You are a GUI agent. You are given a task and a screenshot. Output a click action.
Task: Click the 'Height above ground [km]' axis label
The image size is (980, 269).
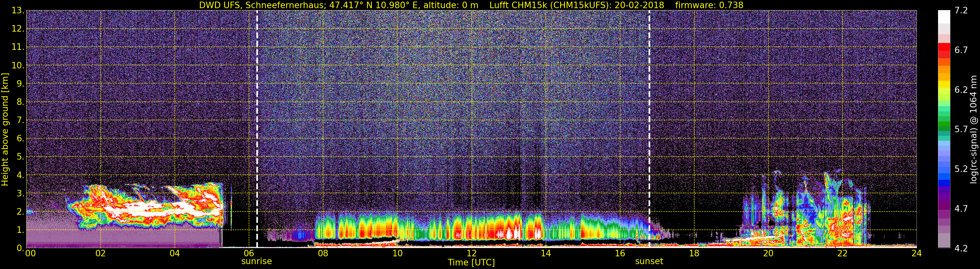click(x=5, y=130)
